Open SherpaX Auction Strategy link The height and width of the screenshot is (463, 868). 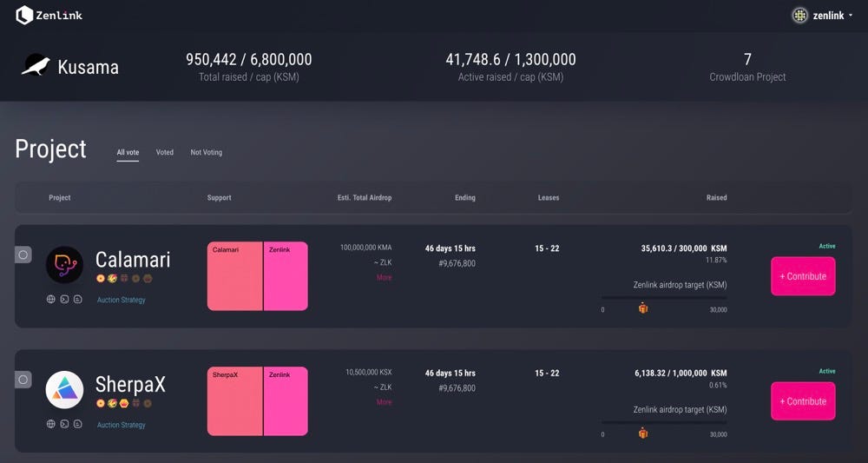pyautogui.click(x=122, y=425)
